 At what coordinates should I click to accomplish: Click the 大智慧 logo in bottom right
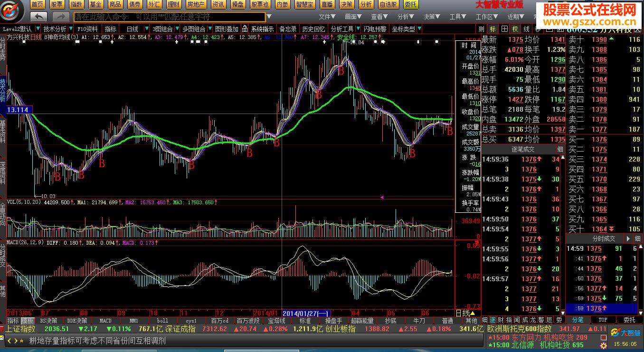pos(625,332)
